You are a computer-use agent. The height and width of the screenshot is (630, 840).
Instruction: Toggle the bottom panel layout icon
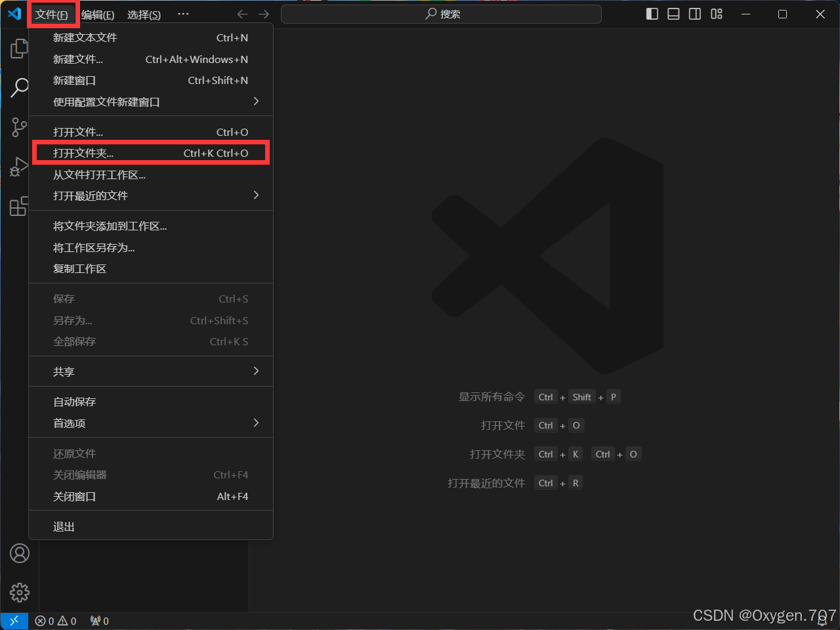click(x=673, y=14)
